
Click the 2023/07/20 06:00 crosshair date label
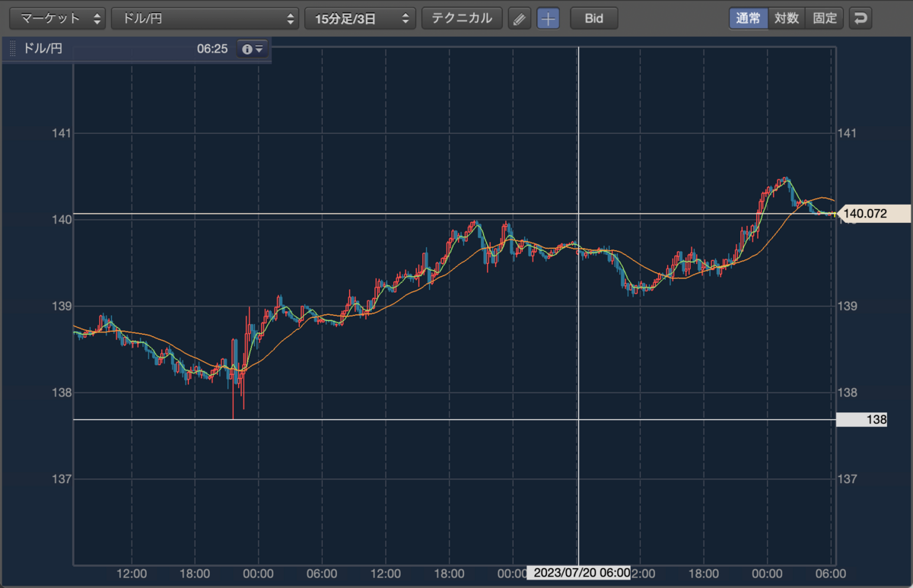pyautogui.click(x=578, y=573)
